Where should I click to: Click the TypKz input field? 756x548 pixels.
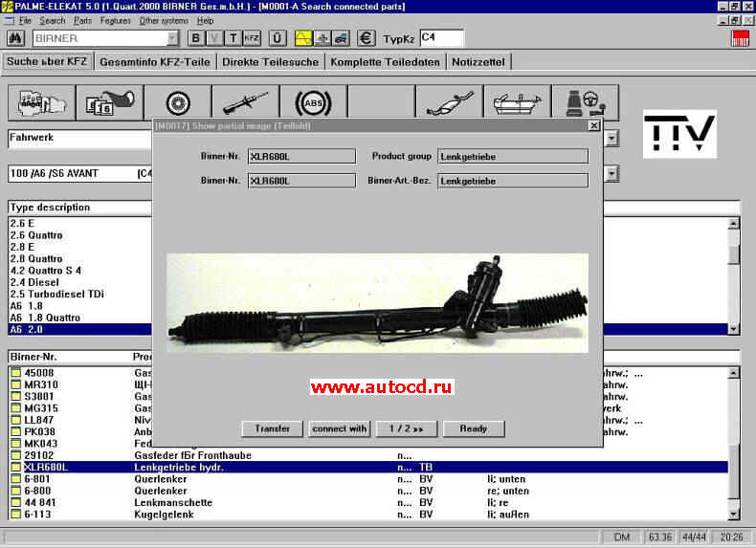(x=442, y=38)
